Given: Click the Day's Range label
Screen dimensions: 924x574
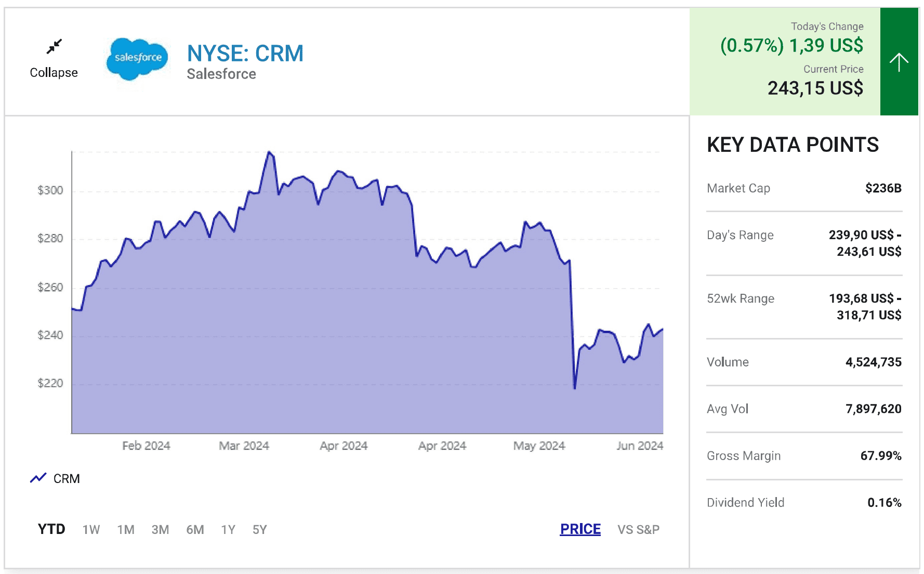Looking at the screenshot, I should [740, 236].
